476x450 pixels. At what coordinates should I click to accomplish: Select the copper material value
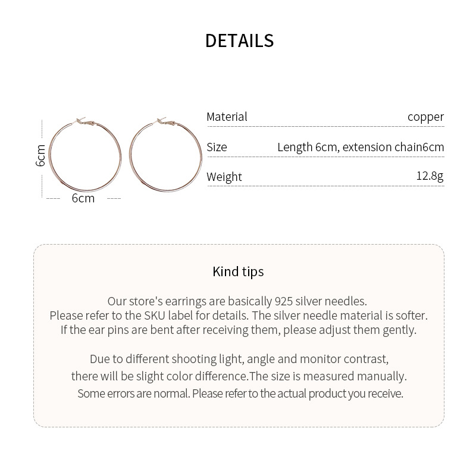[x=425, y=117]
